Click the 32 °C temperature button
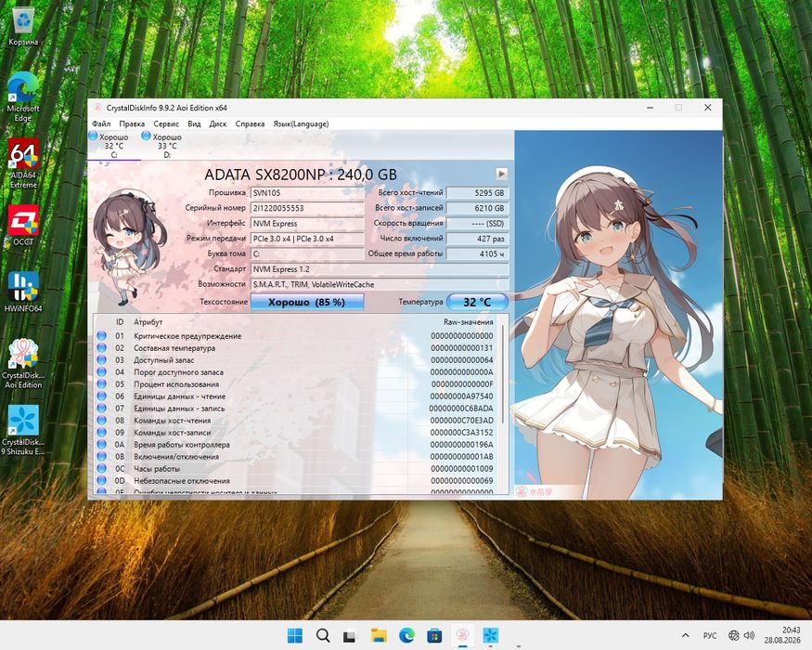This screenshot has width=812, height=650. (x=477, y=302)
